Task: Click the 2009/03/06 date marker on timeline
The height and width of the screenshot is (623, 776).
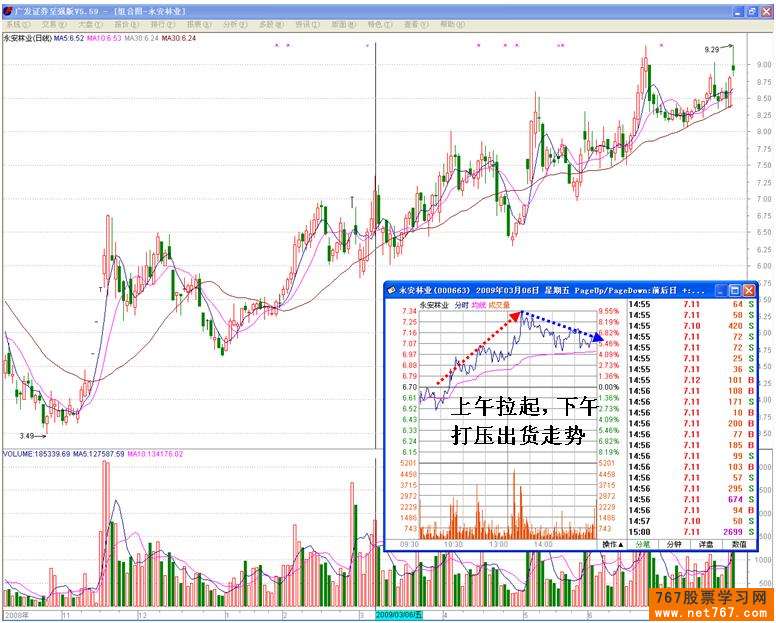Action: pyautogui.click(x=398, y=616)
